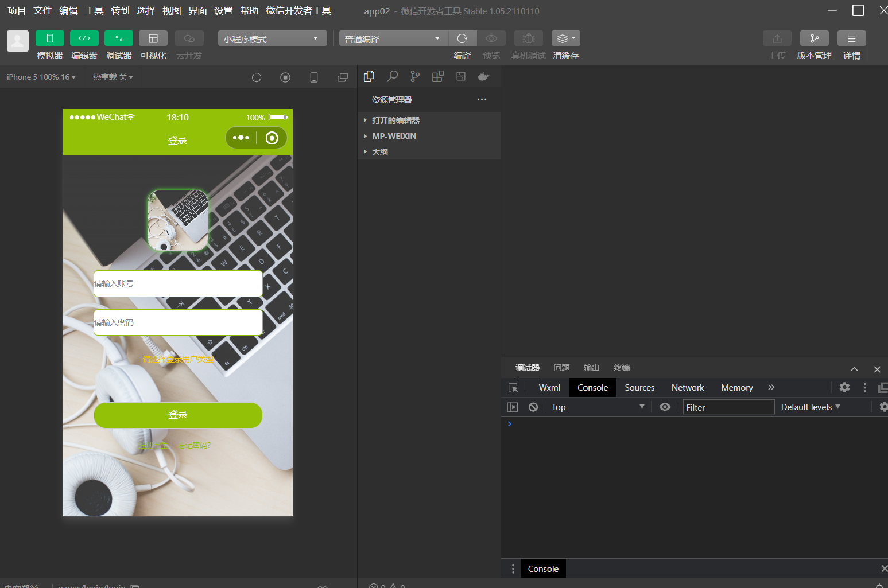Click the simulator refresh icon

[x=257, y=77]
